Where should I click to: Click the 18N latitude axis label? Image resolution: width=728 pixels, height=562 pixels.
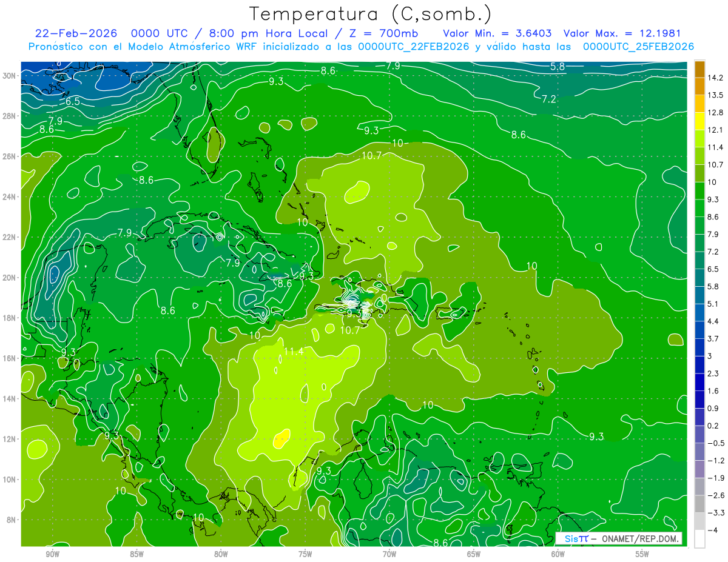(10, 318)
